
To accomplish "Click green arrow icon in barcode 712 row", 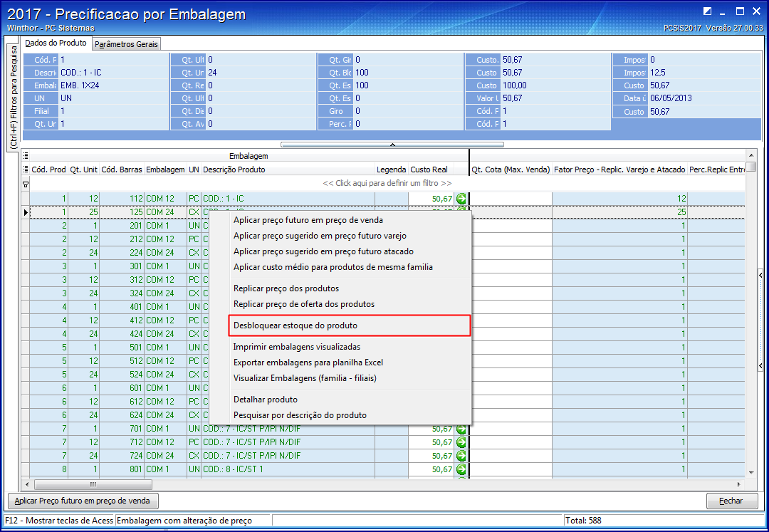I will pos(461,442).
